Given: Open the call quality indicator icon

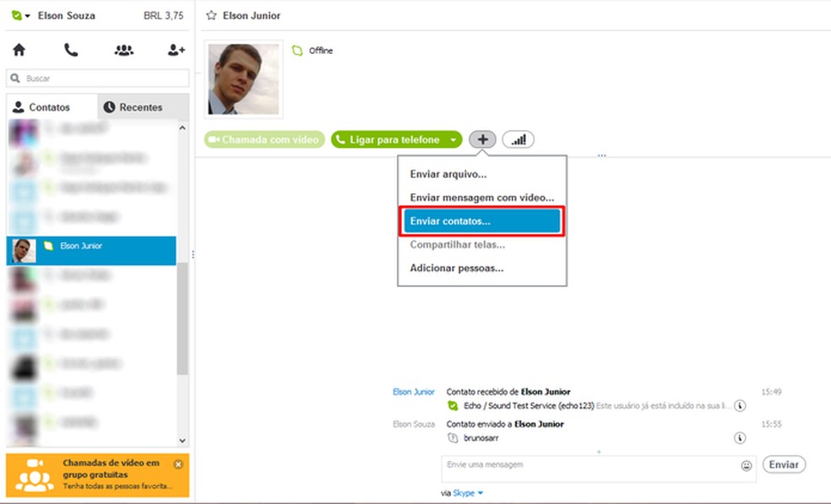Looking at the screenshot, I should click(518, 138).
